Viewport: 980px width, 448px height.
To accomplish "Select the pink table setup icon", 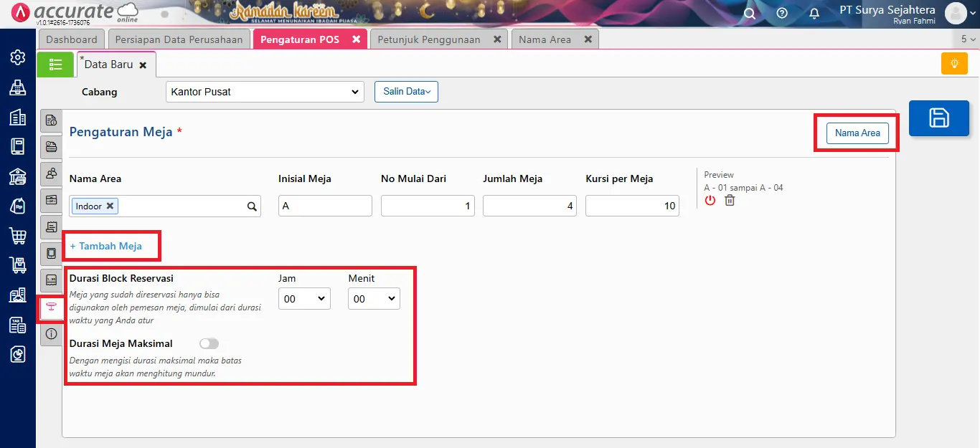I will click(51, 308).
